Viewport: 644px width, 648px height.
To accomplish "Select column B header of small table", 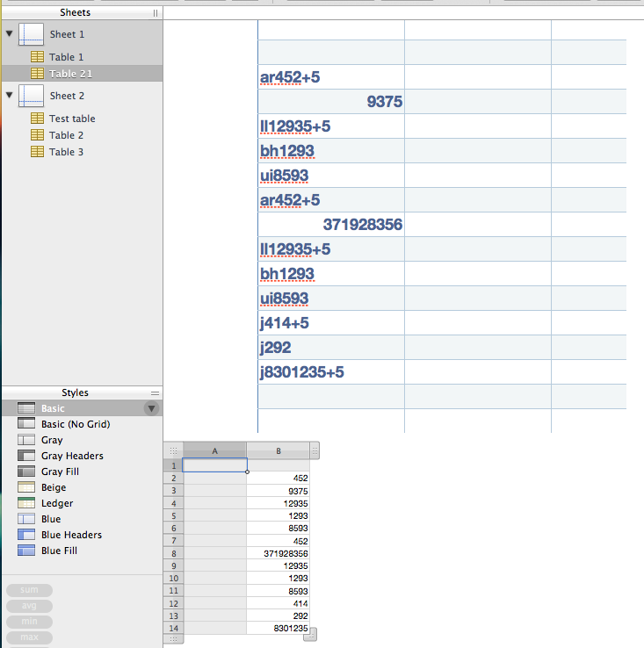I will (x=279, y=450).
